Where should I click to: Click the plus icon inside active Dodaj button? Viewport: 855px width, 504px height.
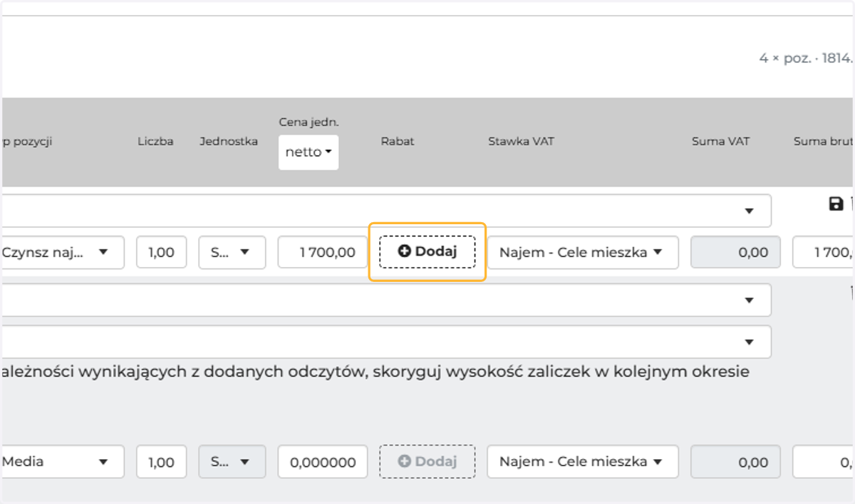pos(405,251)
